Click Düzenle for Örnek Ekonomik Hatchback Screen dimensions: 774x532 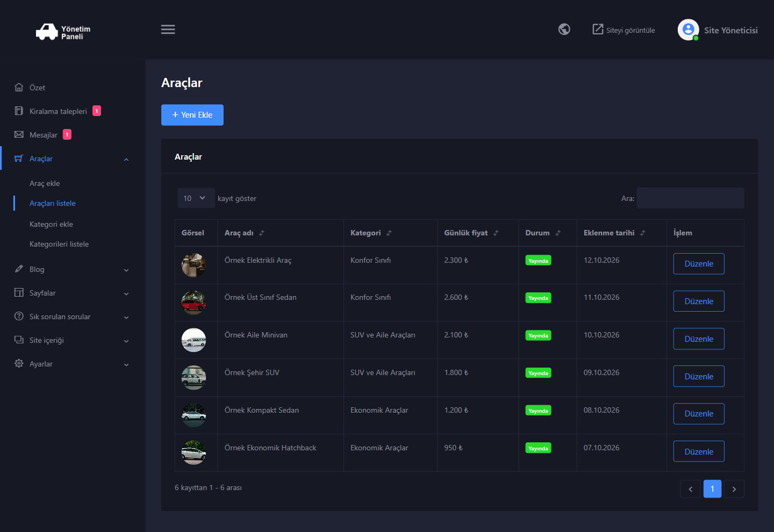(x=699, y=452)
